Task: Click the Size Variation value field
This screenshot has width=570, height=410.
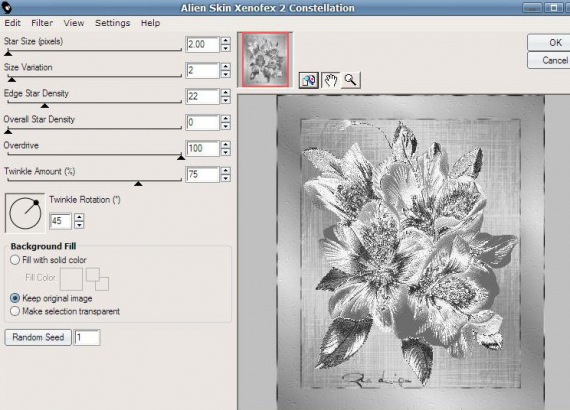Action: tap(202, 71)
